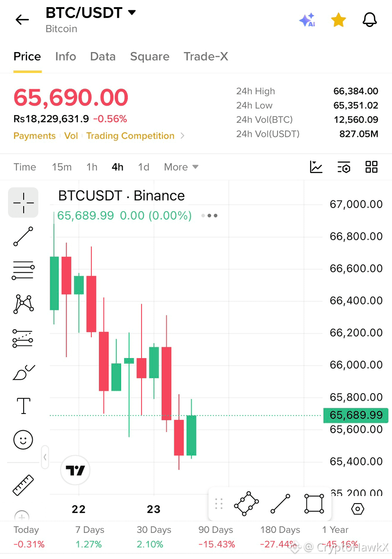Select the XABCD pattern tool
This screenshot has height=559, width=392.
(x=23, y=304)
